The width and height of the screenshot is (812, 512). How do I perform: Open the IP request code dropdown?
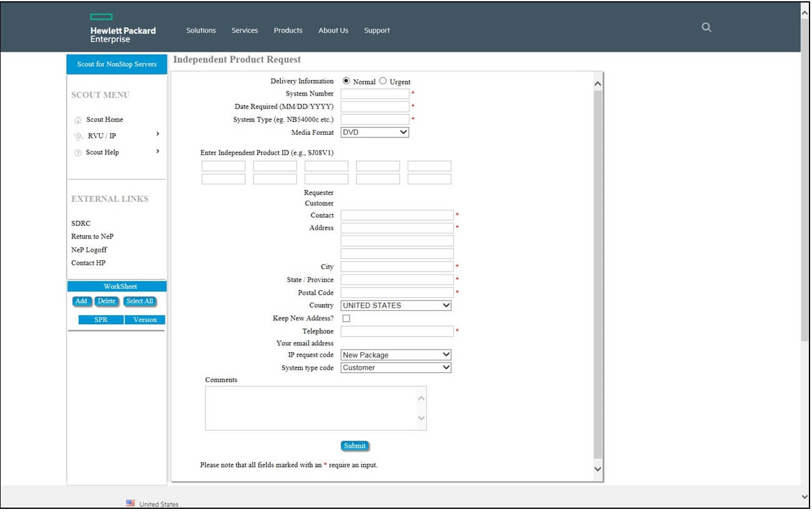pos(396,355)
